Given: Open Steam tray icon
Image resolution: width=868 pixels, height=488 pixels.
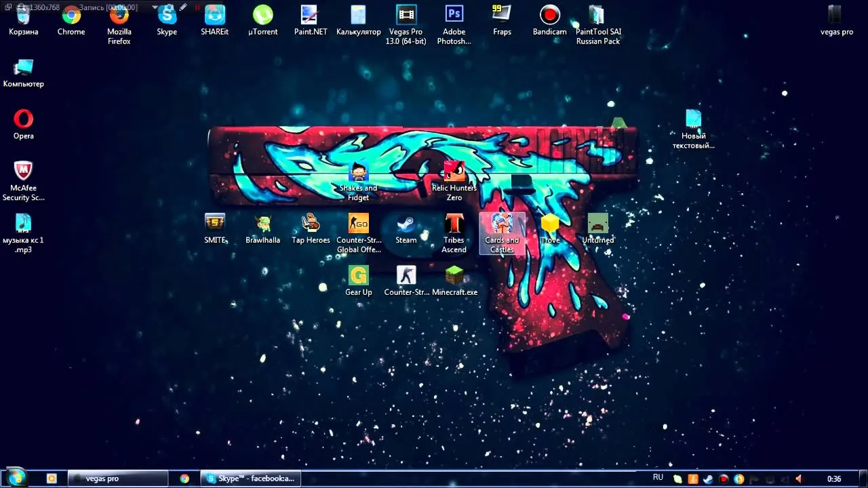Looking at the screenshot, I should coord(708,479).
